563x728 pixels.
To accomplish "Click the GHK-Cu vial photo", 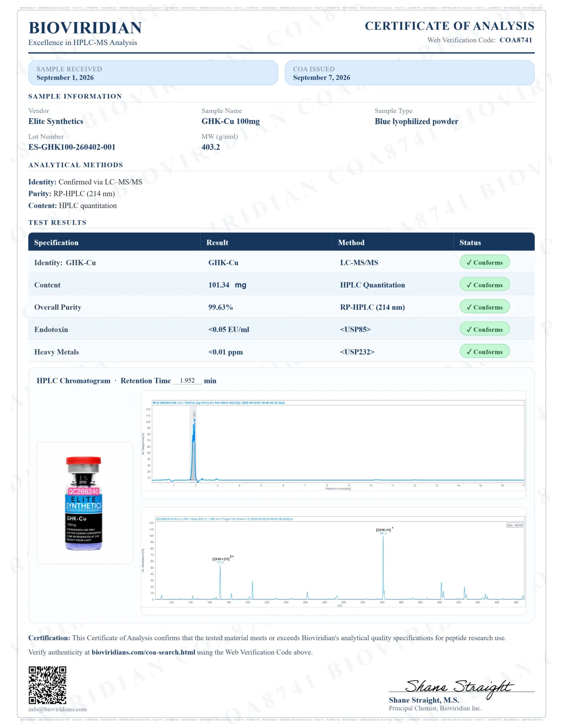I will (84, 503).
